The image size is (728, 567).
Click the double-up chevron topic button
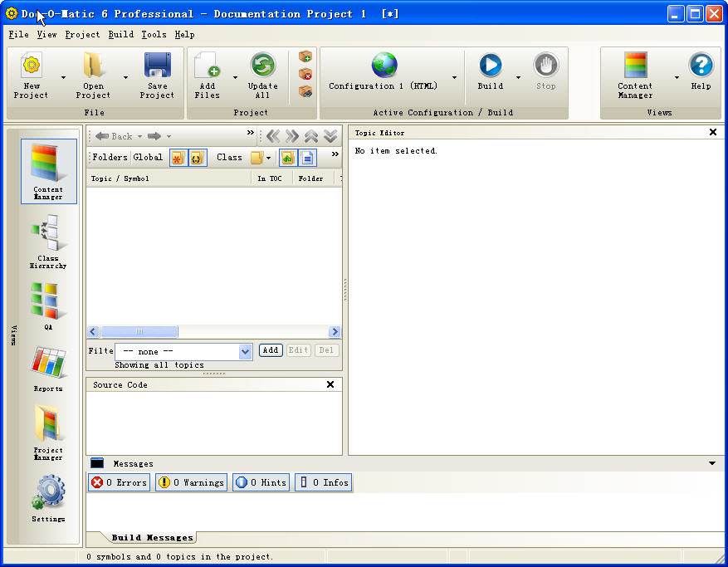(311, 136)
